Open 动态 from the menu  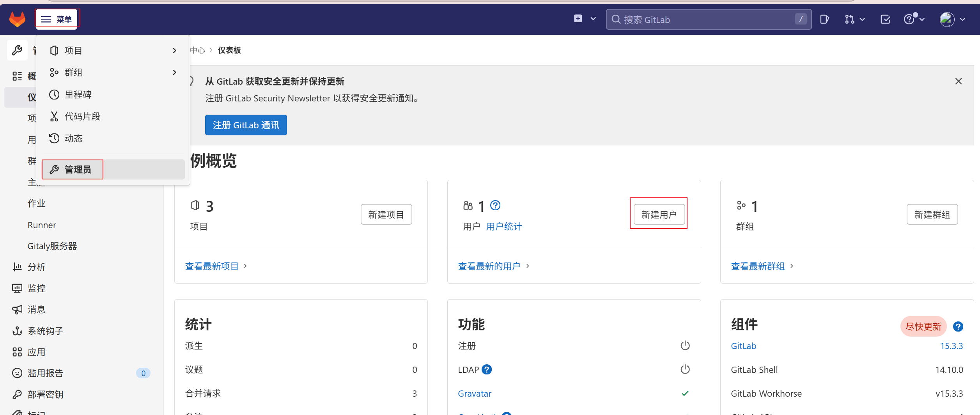pos(113,138)
